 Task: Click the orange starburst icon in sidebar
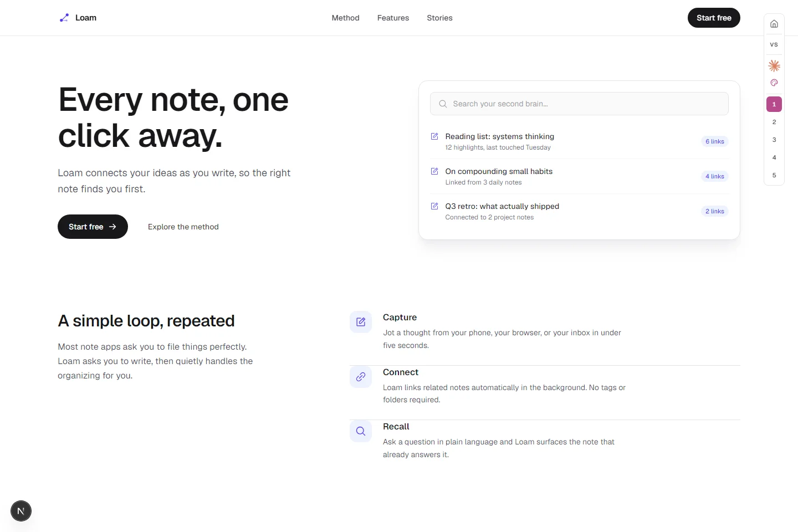774,66
